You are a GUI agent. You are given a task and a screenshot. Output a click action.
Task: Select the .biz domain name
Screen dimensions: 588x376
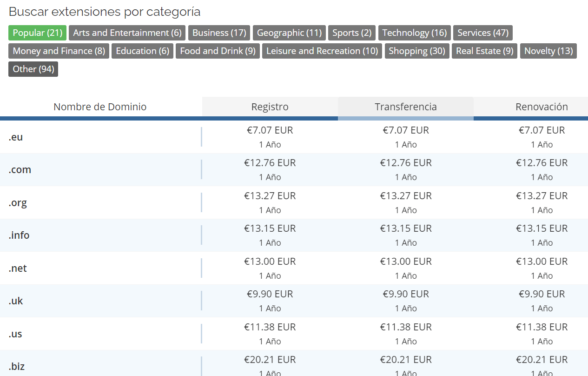pos(17,366)
